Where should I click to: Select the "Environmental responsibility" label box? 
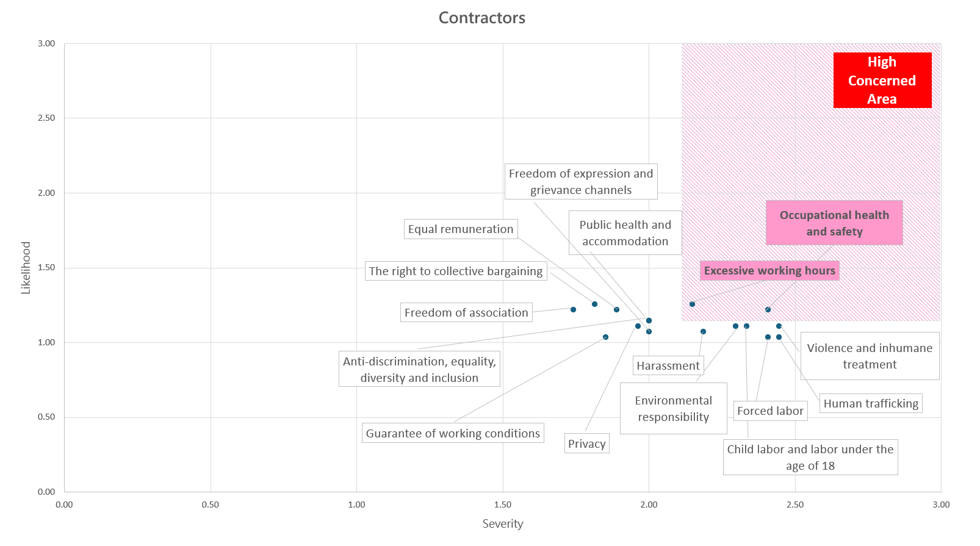tap(673, 409)
